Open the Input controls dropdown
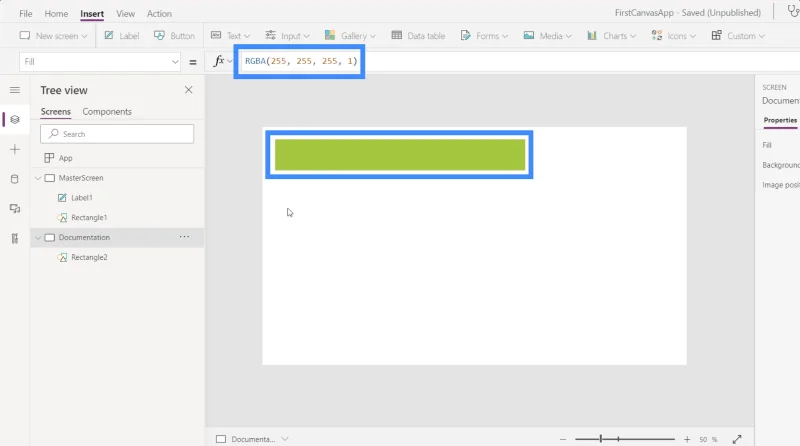Screen dimensions: 800x446 click(287, 36)
